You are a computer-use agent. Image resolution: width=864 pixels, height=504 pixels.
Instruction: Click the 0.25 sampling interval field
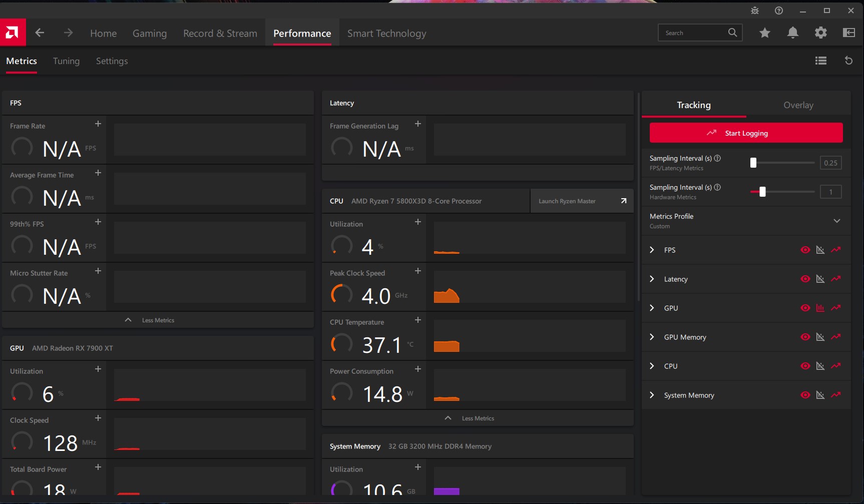click(830, 163)
